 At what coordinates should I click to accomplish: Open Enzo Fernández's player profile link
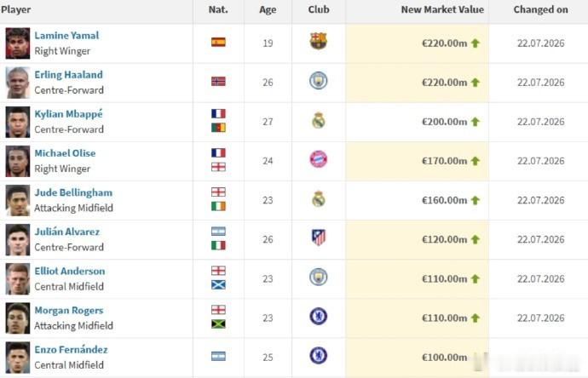(x=71, y=350)
